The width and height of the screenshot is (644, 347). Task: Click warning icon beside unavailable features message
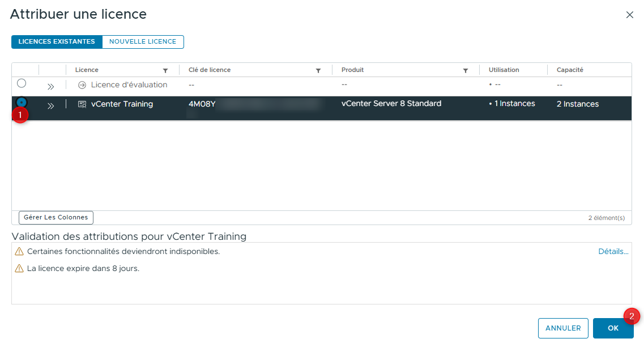(x=19, y=252)
